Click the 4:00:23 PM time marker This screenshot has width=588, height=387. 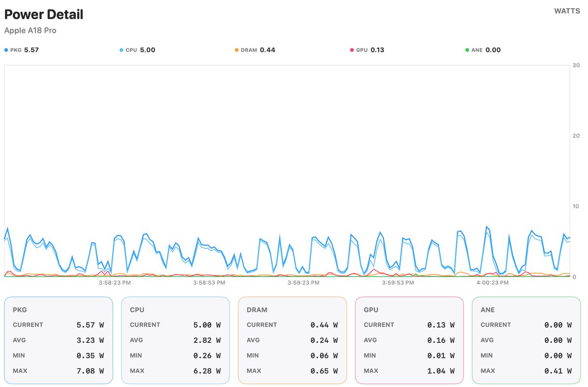[x=493, y=283]
